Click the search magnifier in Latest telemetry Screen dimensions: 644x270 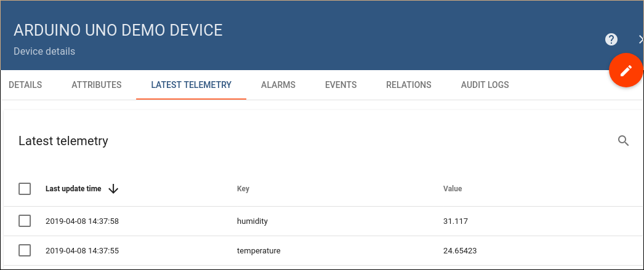pos(624,141)
